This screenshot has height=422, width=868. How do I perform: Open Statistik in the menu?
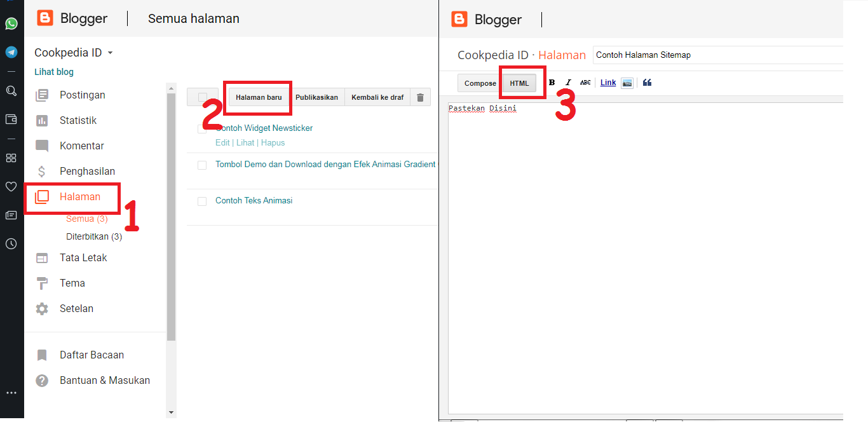[78, 121]
